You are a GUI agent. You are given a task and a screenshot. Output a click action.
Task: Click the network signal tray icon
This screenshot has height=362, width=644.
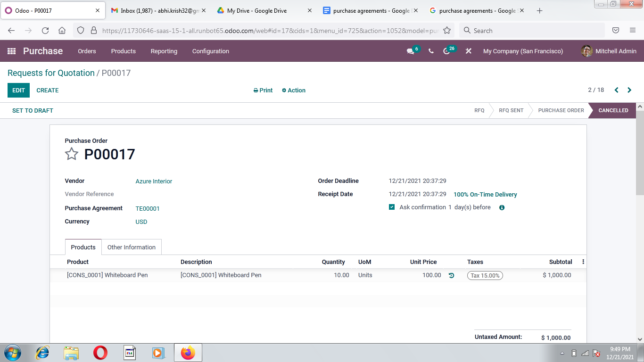(x=585, y=353)
